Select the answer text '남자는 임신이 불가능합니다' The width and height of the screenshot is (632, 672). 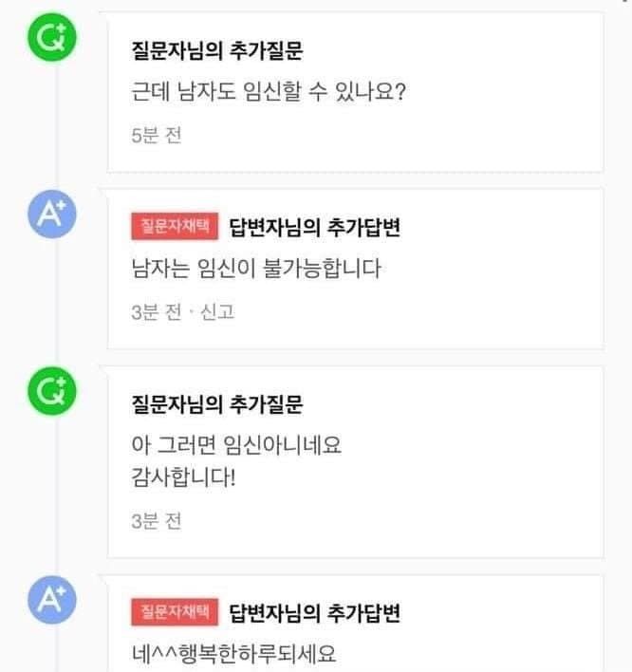pos(256,269)
